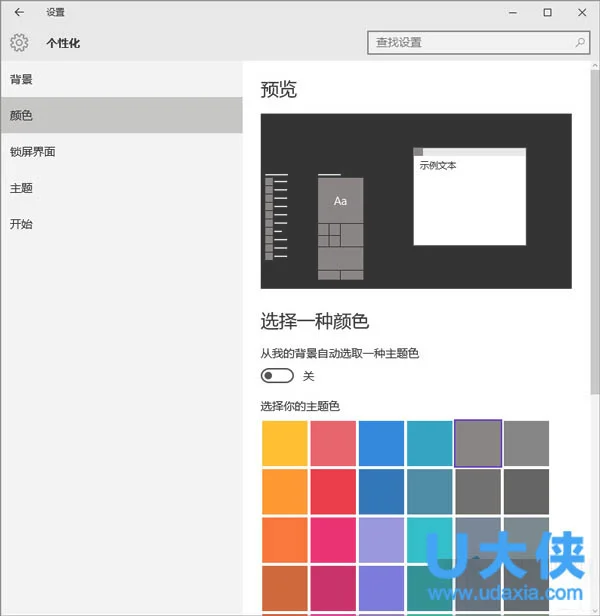Pick the yellow accent color swatch
The image size is (600, 616).
pyautogui.click(x=285, y=443)
